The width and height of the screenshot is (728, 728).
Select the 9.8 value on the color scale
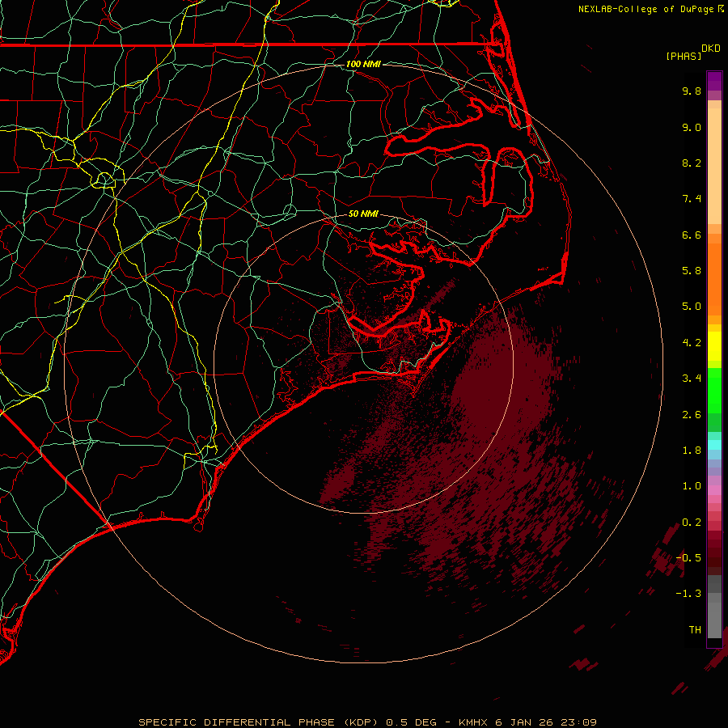(692, 91)
